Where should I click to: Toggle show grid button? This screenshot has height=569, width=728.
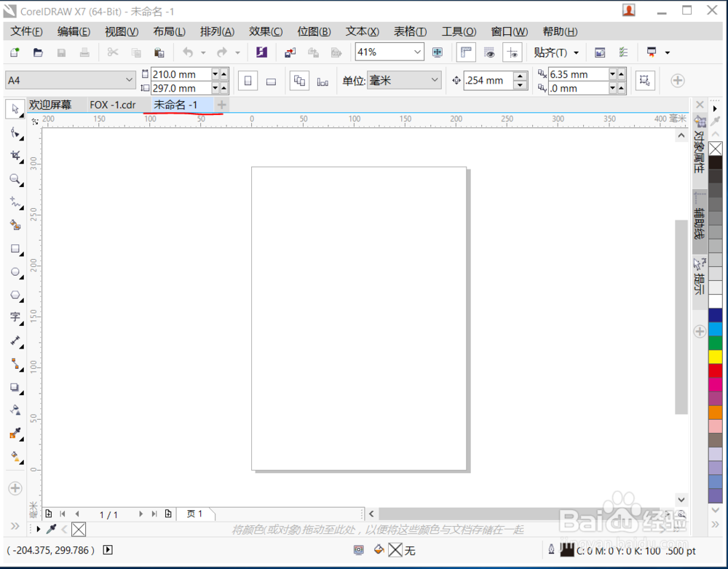point(489,52)
